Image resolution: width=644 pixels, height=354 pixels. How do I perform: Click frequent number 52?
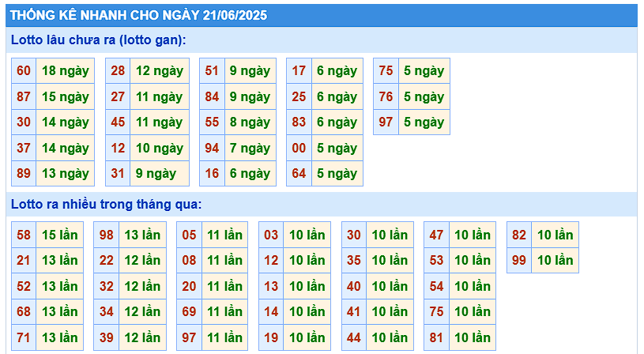click(24, 286)
